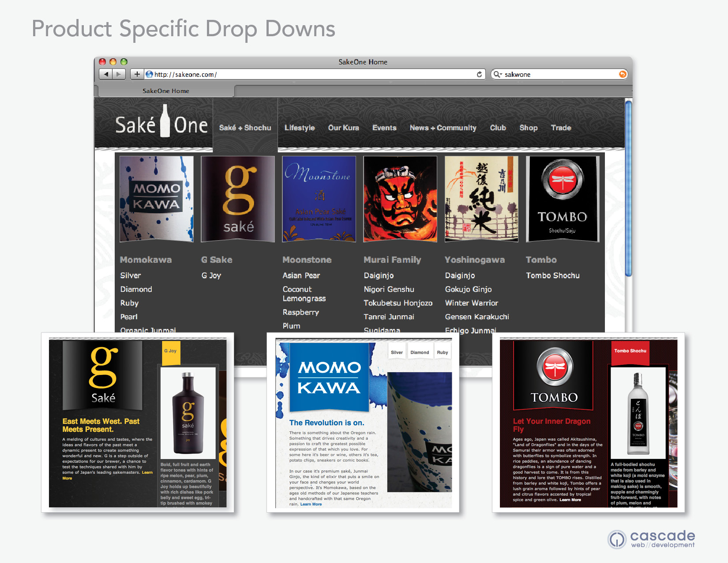This screenshot has height=563, width=728.
Task: Open the Moonstone heading link
Action: [307, 260]
